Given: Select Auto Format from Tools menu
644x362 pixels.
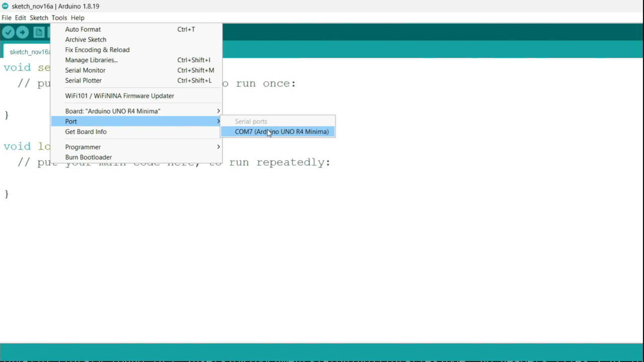Looking at the screenshot, I should 136,29.
